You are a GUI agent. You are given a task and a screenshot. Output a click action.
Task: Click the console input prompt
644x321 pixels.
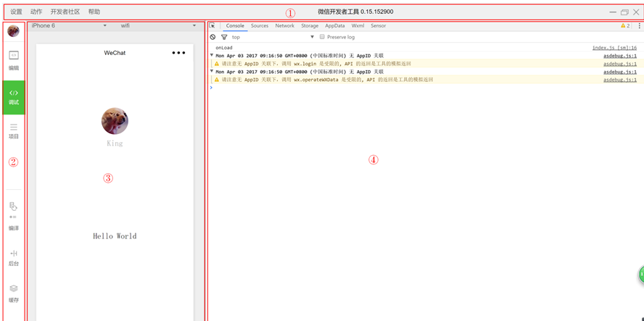pyautogui.click(x=424, y=88)
